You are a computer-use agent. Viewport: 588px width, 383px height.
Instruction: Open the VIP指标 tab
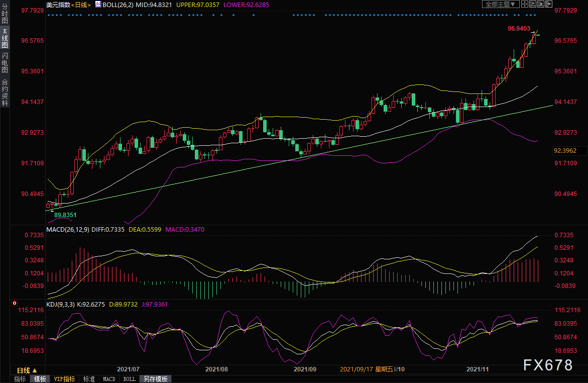64,379
